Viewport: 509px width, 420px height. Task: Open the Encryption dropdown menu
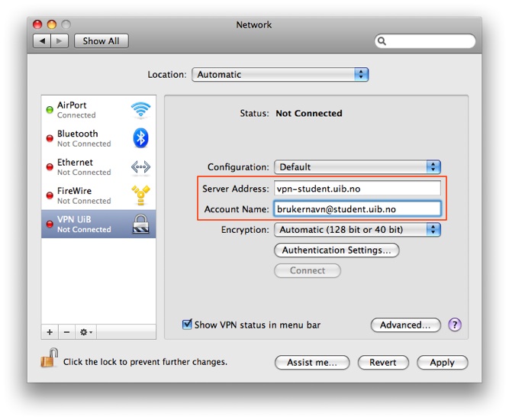358,229
